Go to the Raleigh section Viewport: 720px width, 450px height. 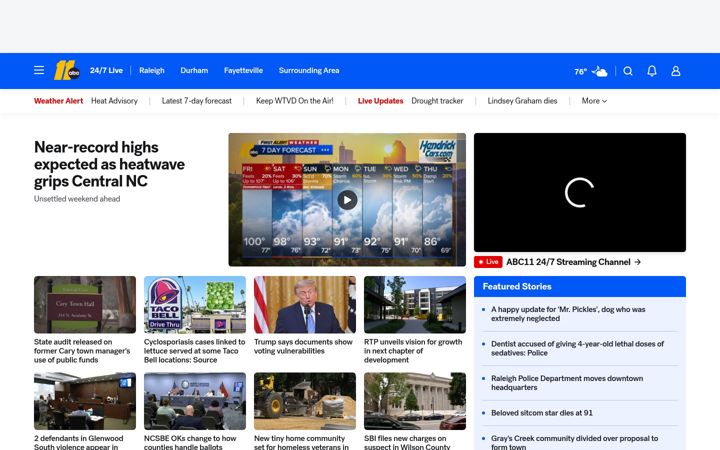click(152, 71)
